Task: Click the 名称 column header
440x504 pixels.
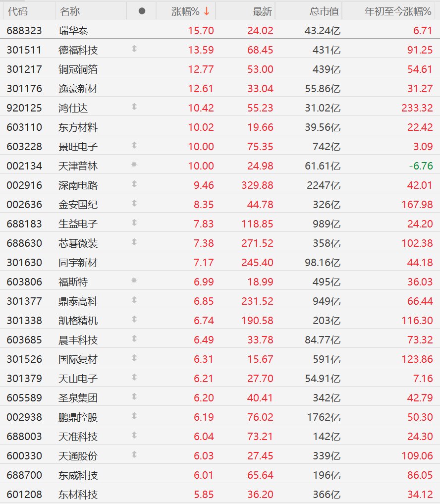Action: pyautogui.click(x=69, y=11)
